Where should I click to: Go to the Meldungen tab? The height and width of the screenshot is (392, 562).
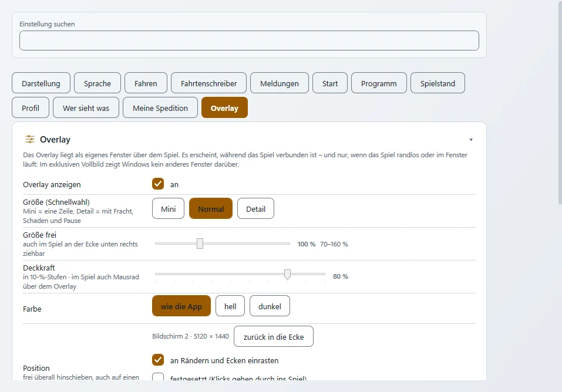[x=279, y=83]
